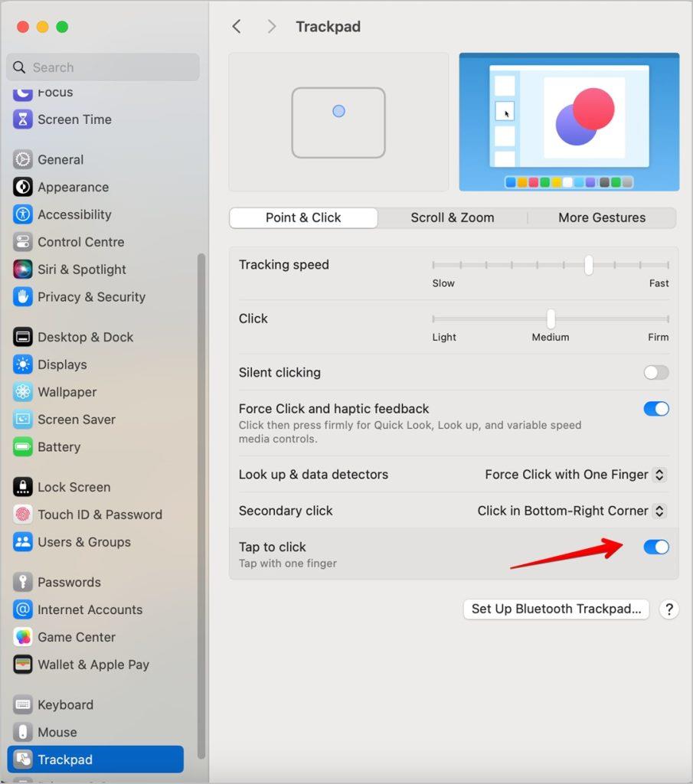Go back with the left chevron
Image resolution: width=693 pixels, height=784 pixels.
(x=237, y=27)
